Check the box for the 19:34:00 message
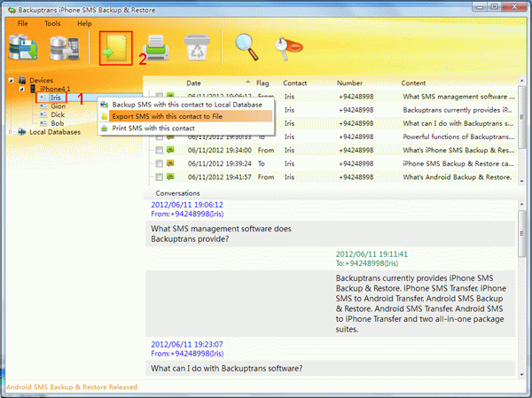Screen dimensions: 532x398 [159, 150]
